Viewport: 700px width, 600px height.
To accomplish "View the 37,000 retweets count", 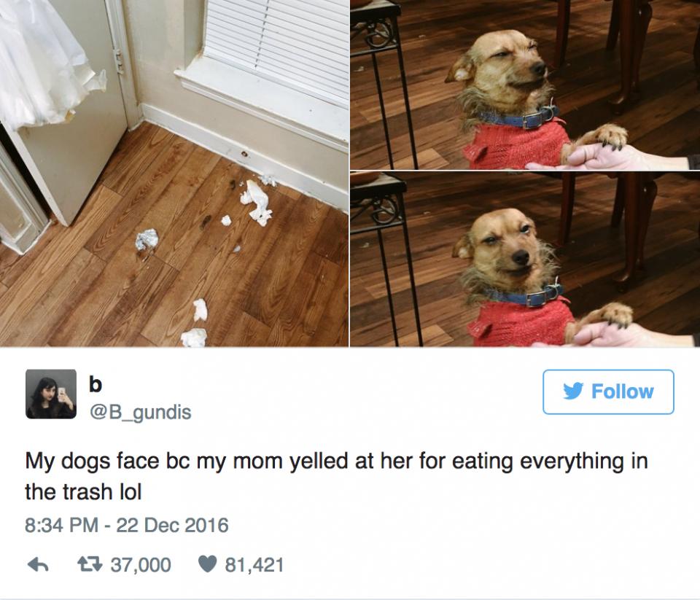I will (141, 565).
